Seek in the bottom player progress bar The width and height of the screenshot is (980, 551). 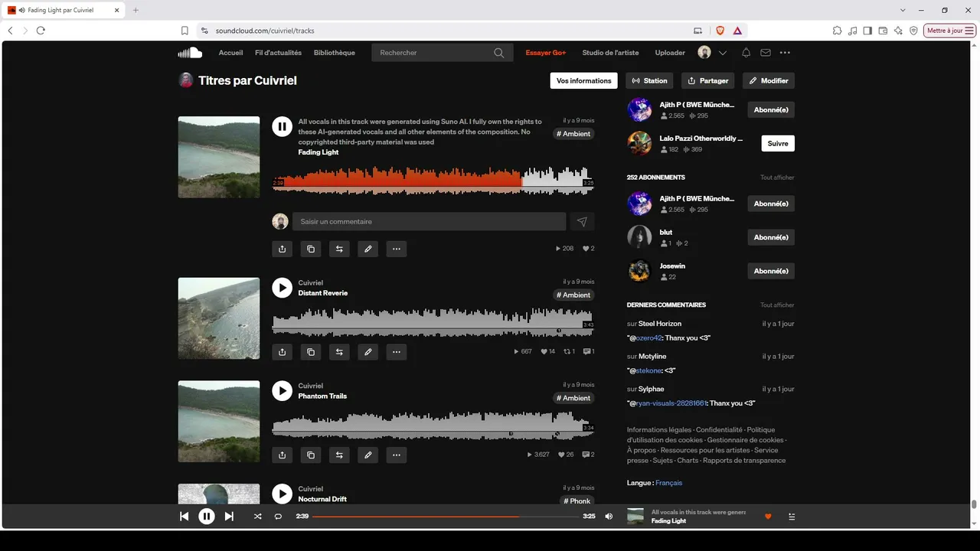(x=446, y=517)
